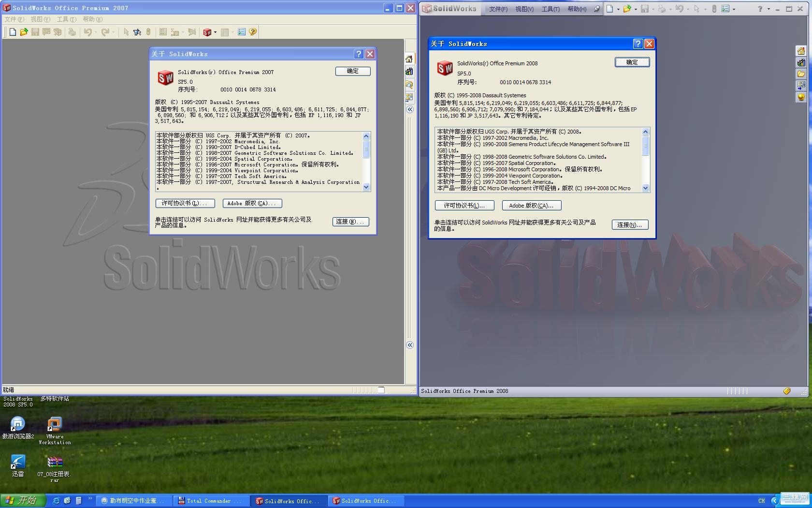Open File Explorer folder tab in 2008 pane

click(x=801, y=74)
